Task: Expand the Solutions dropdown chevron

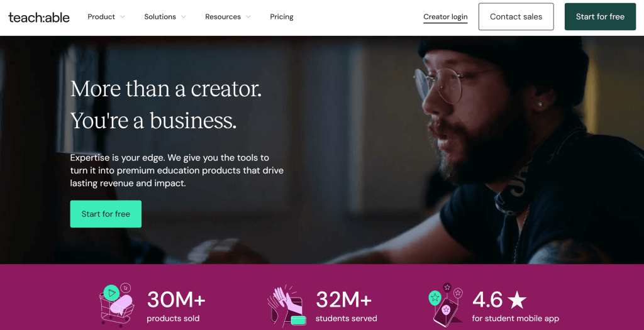Action: pyautogui.click(x=184, y=17)
